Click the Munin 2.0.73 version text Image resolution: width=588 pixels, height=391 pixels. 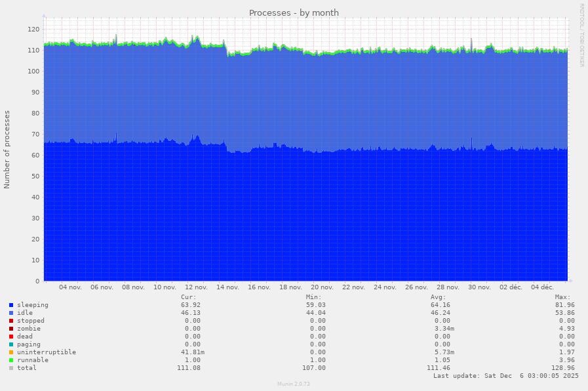click(x=293, y=384)
